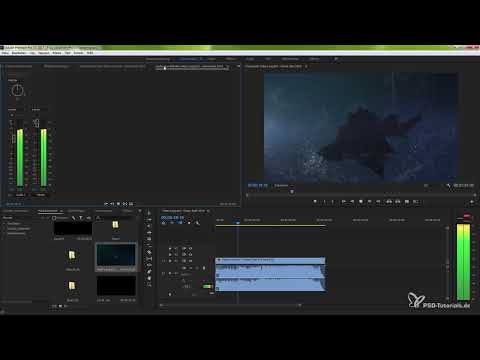Open the Clip menu

coord(32,53)
